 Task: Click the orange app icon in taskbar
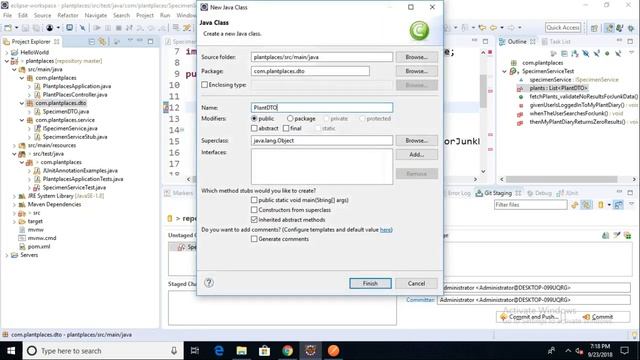coord(333,351)
